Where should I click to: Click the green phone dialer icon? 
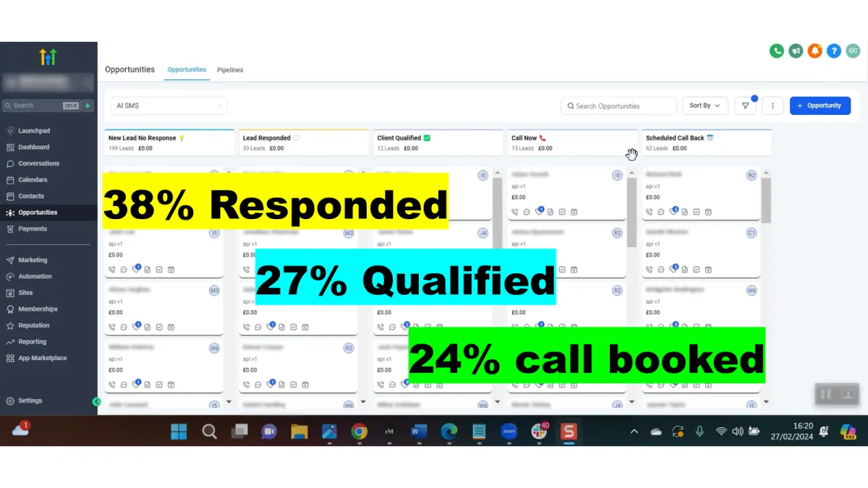[x=776, y=51]
